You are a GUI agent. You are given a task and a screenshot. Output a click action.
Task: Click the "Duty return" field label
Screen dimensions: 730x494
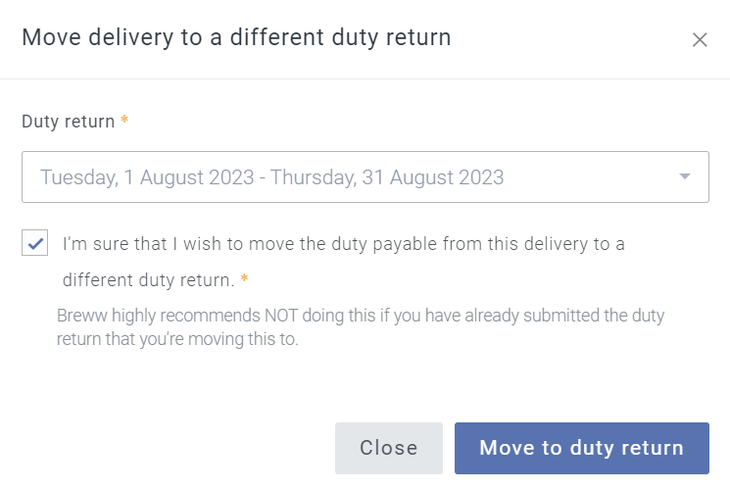point(68,121)
